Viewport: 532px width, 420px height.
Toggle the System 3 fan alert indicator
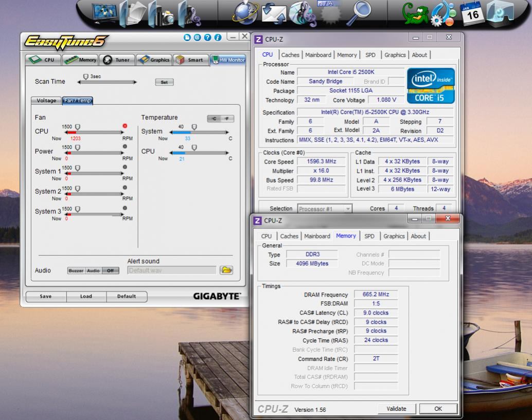(125, 208)
